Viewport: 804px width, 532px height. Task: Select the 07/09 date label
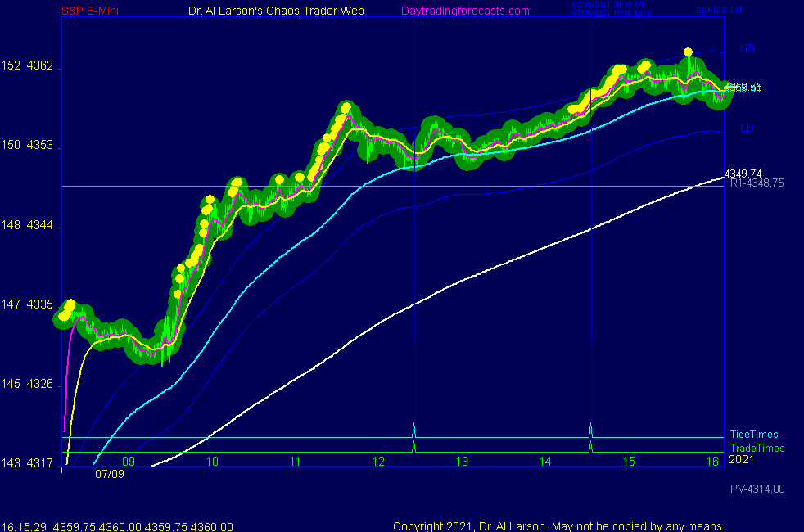tap(110, 474)
